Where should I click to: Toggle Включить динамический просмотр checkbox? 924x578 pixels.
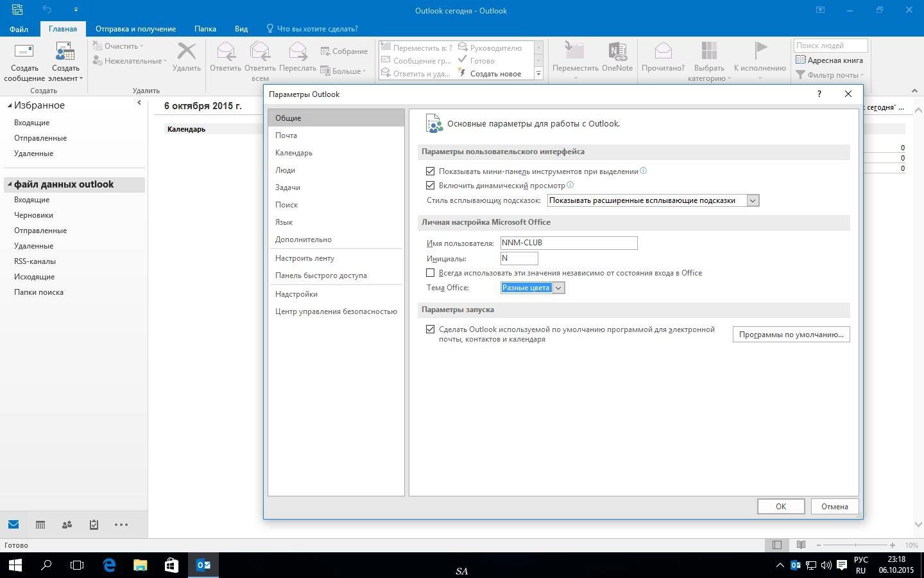click(x=430, y=185)
